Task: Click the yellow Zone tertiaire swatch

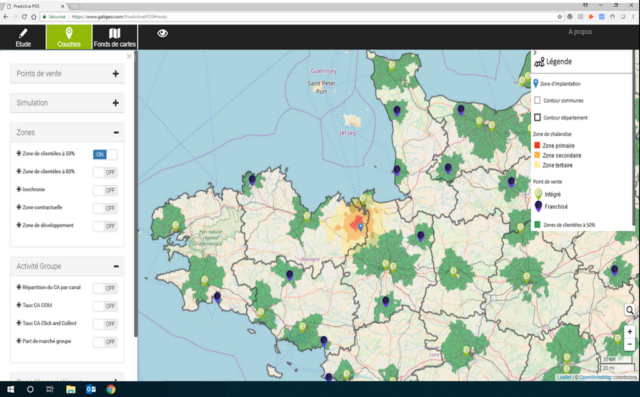Action: 537,165
